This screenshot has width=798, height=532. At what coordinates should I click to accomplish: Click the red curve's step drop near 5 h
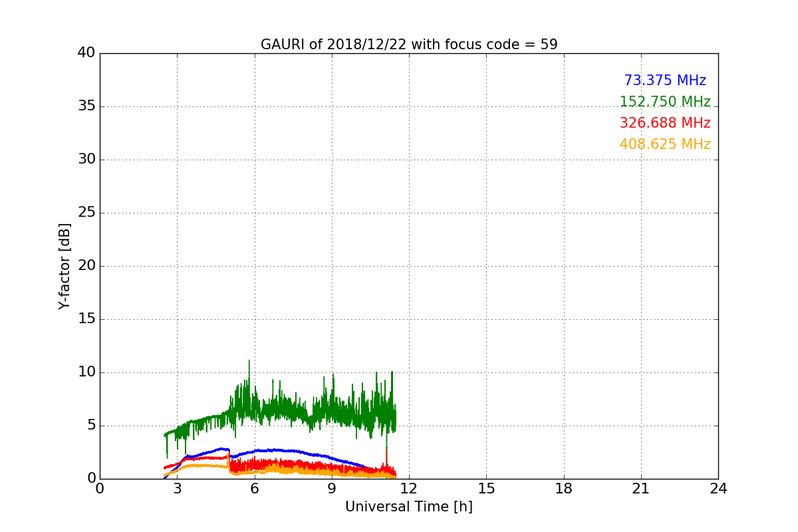[229, 463]
